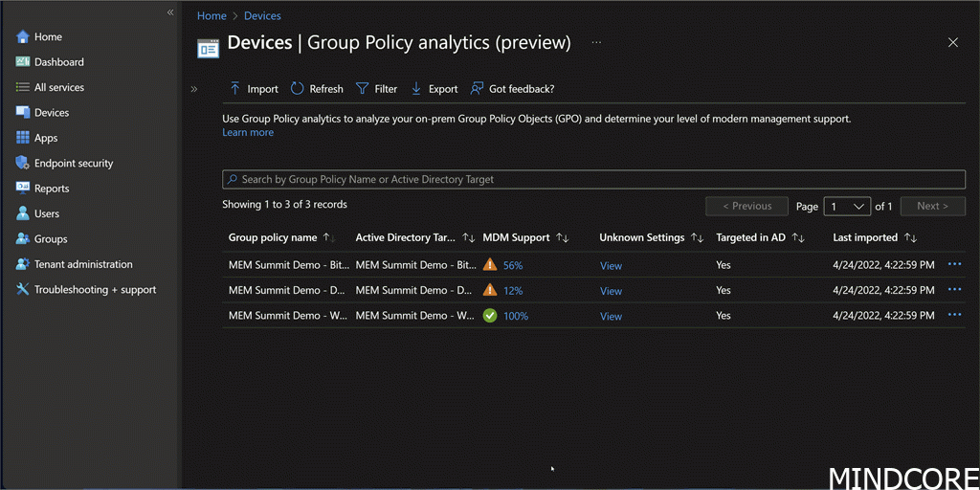Image resolution: width=980 pixels, height=490 pixels.
Task: Click the Got feedback? icon
Action: [477, 89]
